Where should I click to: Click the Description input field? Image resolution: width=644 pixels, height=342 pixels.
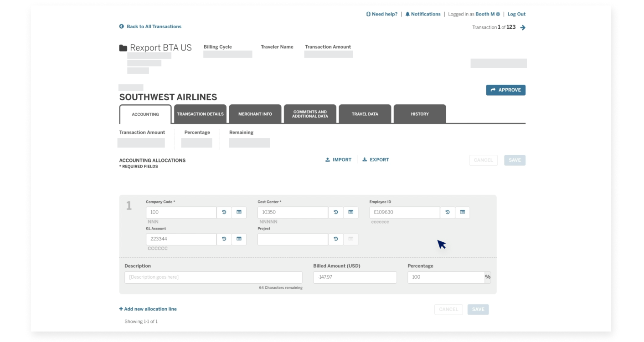pyautogui.click(x=213, y=277)
